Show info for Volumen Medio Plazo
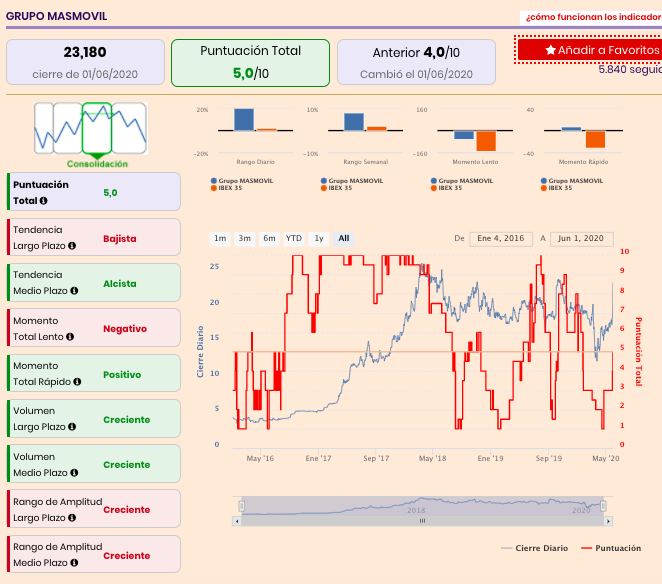This screenshot has width=662, height=584. pyautogui.click(x=74, y=473)
